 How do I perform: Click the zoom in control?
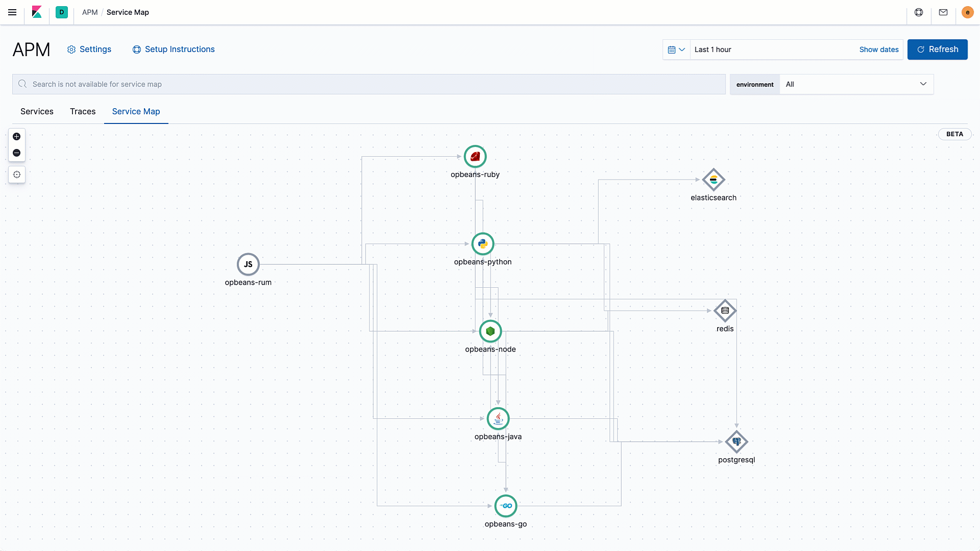(x=16, y=136)
